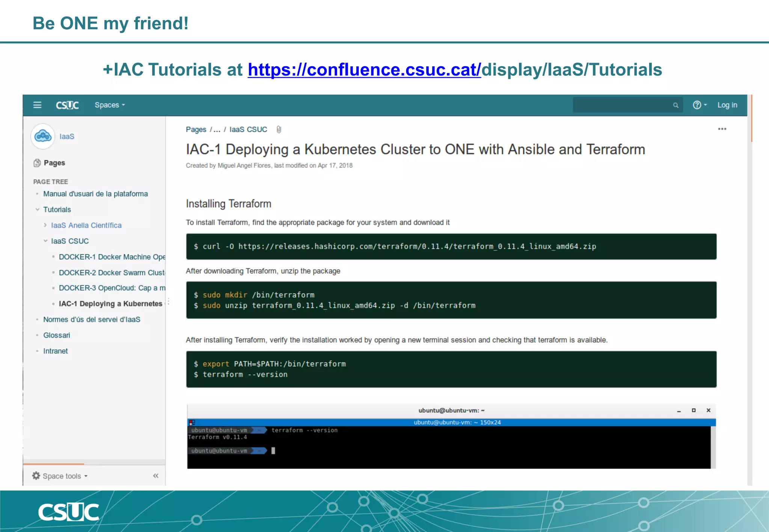The image size is (769, 532).
Task: Click the IaaS space cloud avatar
Action: coord(43,136)
